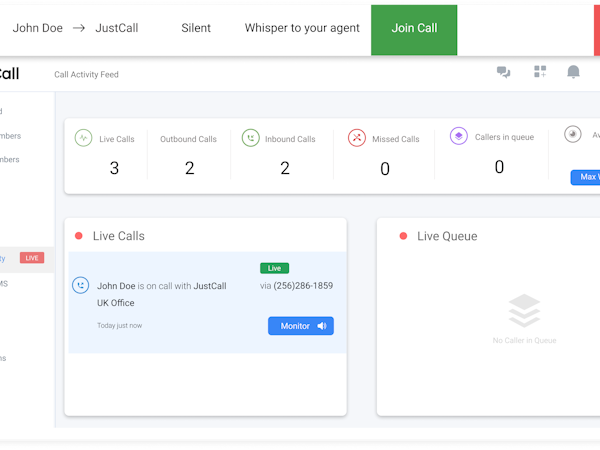Click the Live Calls count 3
Viewport: 600px width, 450px height.
(114, 168)
